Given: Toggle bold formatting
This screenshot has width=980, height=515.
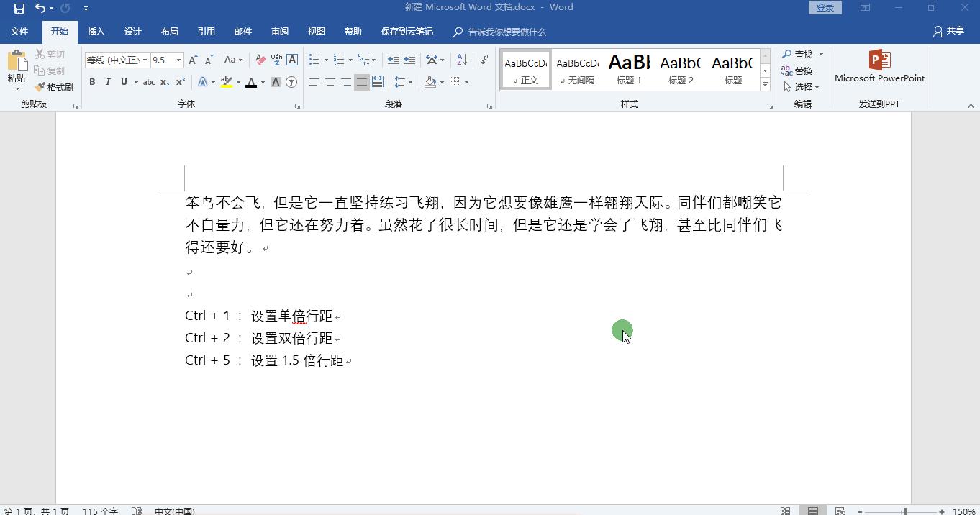Looking at the screenshot, I should [x=91, y=82].
